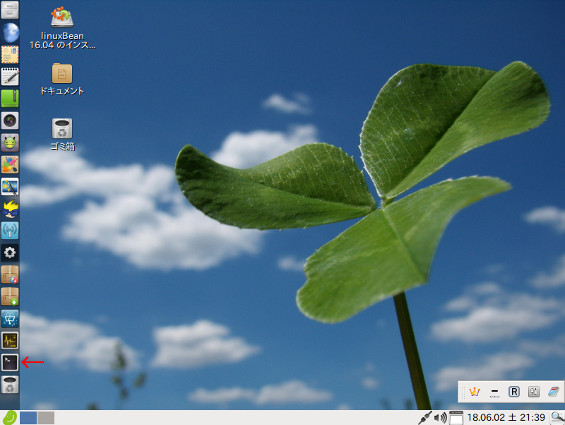Image resolution: width=565 pixels, height=425 pixels.
Task: Launch the colorful paint palette application
Action: (10, 165)
